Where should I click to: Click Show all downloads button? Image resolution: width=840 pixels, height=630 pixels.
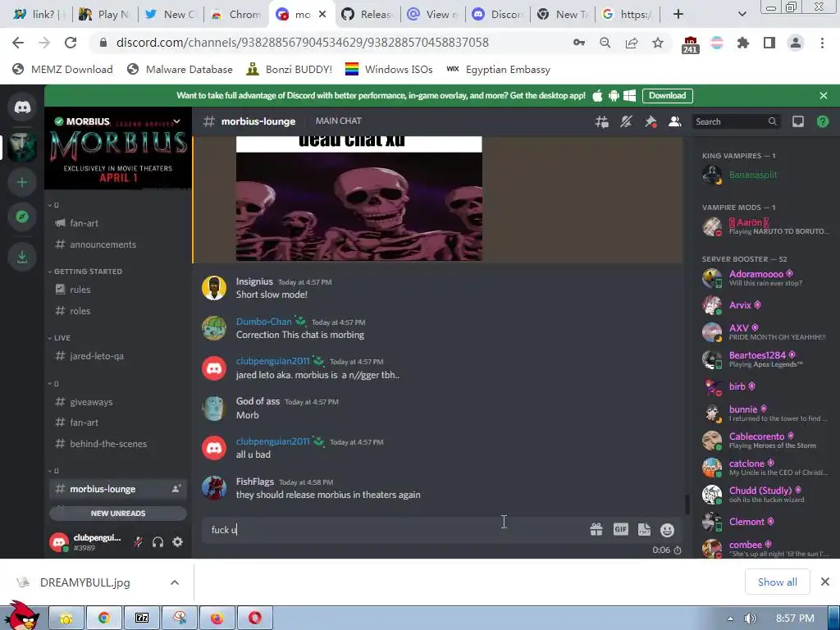[777, 582]
